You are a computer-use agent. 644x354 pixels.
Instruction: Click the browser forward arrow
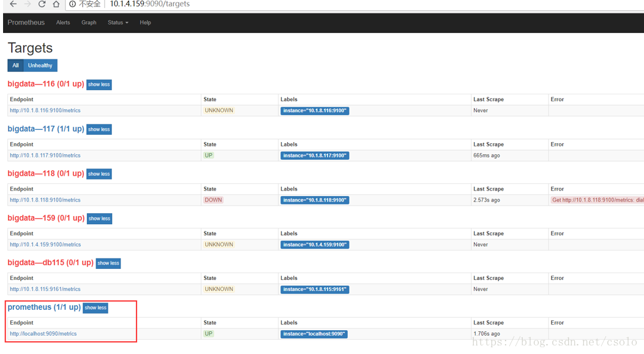(28, 4)
